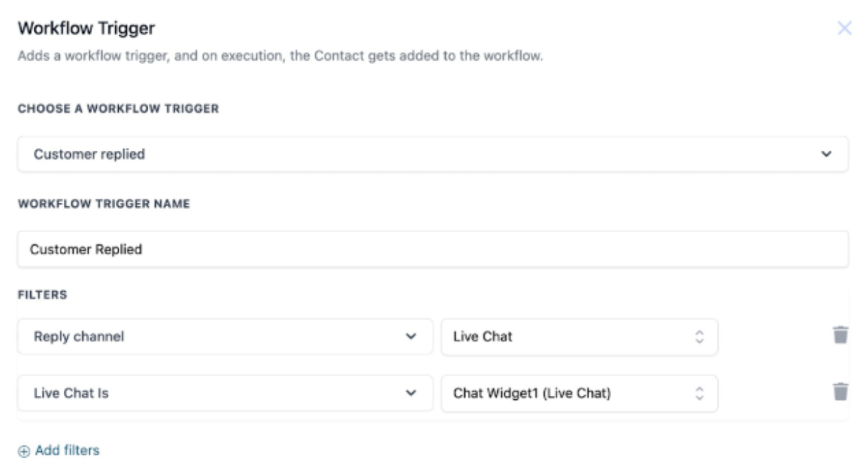Click the chevron arrow on Reply channel
Image resolution: width=868 pixels, height=466 pixels.
click(x=412, y=337)
